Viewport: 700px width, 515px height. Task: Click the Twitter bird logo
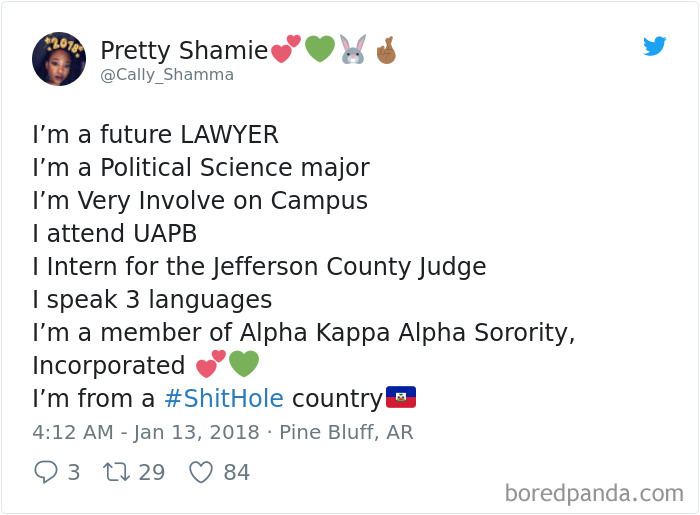pyautogui.click(x=655, y=46)
